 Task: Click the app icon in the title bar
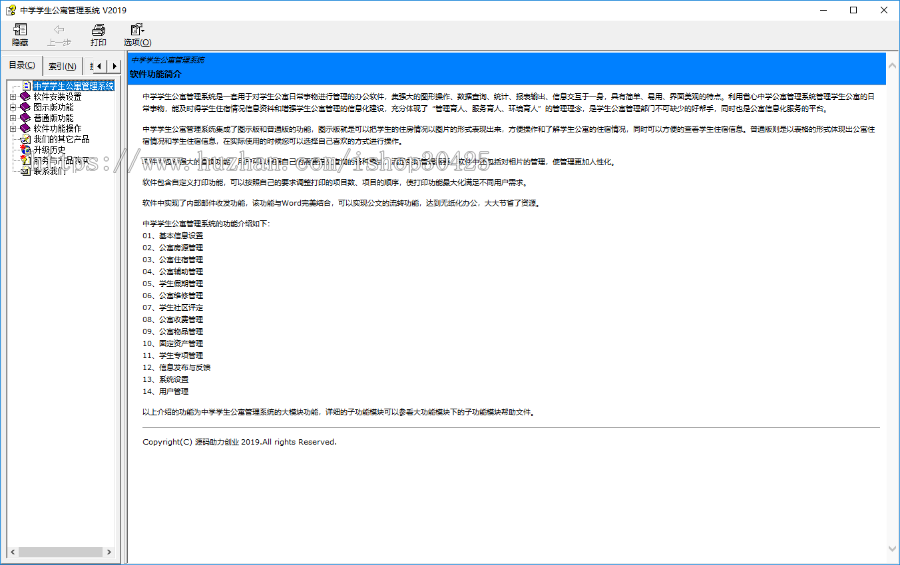click(11, 10)
